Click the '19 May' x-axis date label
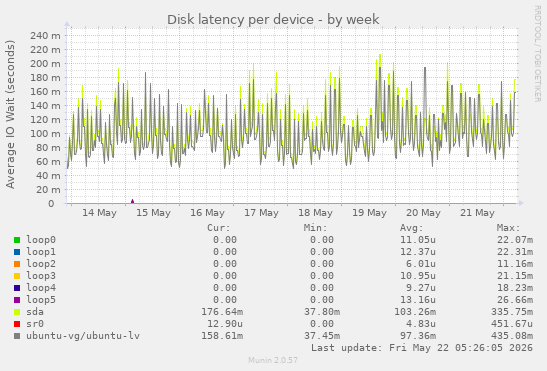 (369, 213)
